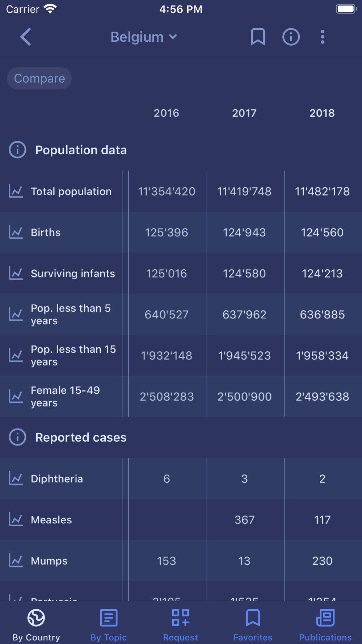
Task: Tap the 11'354'420 population value
Action: point(167,191)
